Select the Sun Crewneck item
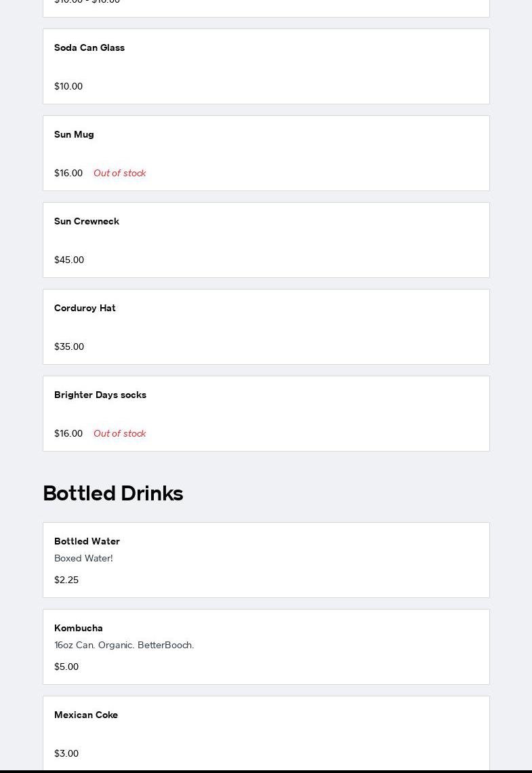 [266, 240]
